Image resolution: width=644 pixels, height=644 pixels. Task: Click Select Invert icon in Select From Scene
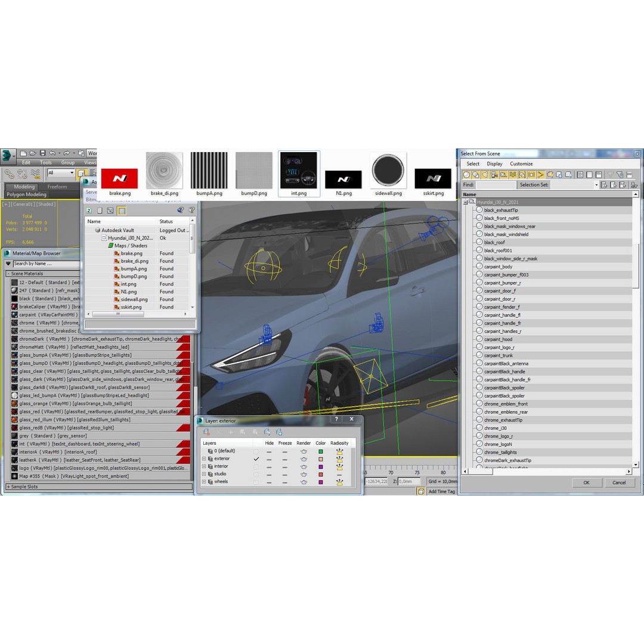(599, 175)
